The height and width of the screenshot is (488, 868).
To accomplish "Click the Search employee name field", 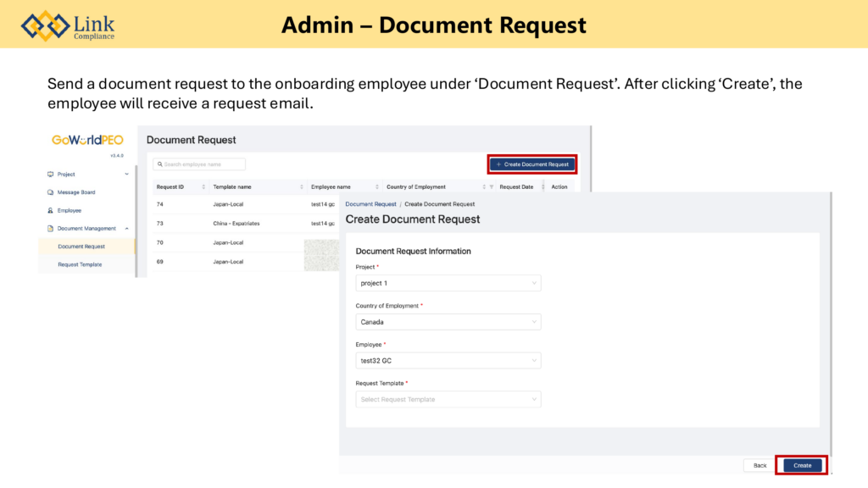I will (200, 164).
